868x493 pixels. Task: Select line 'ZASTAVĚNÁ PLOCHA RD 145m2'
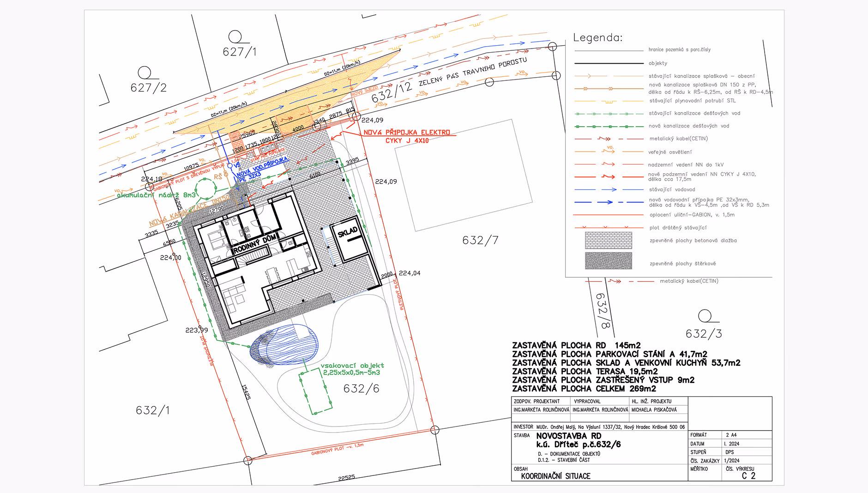[576, 346]
